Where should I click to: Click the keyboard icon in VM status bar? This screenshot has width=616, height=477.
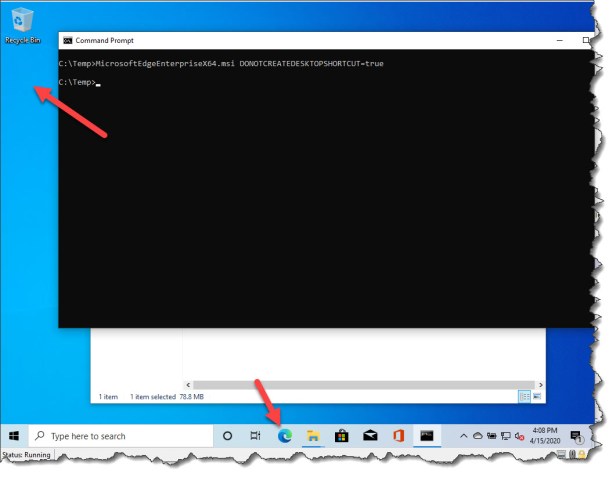point(562,455)
